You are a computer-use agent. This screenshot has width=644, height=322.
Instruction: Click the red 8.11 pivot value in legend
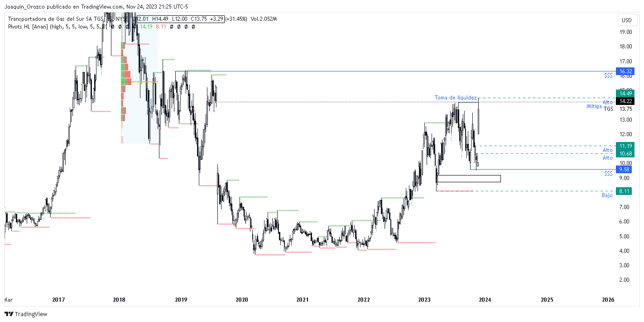point(161,27)
